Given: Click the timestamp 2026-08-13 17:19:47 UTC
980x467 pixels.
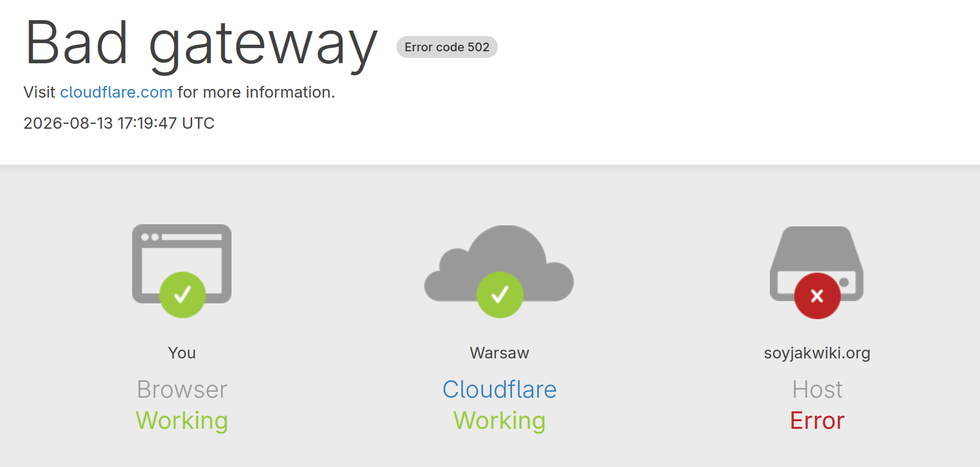Looking at the screenshot, I should (119, 123).
